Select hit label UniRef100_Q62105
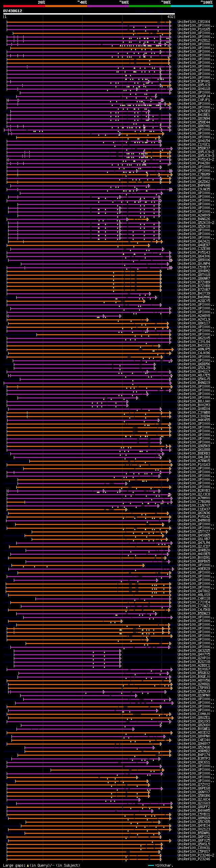Image resolution: width=216 pixels, height=868 pixels. click(x=194, y=338)
